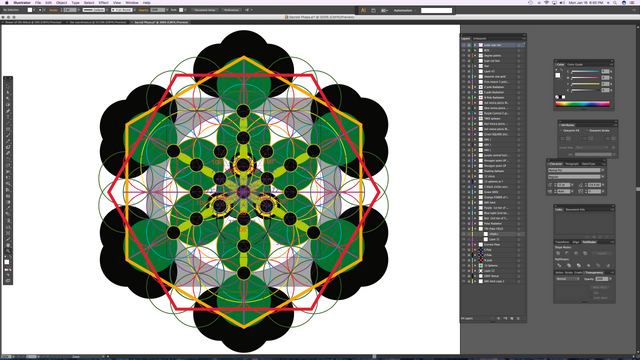Click Create New Layer icon
The height and width of the screenshot is (360, 640).
click(511, 318)
